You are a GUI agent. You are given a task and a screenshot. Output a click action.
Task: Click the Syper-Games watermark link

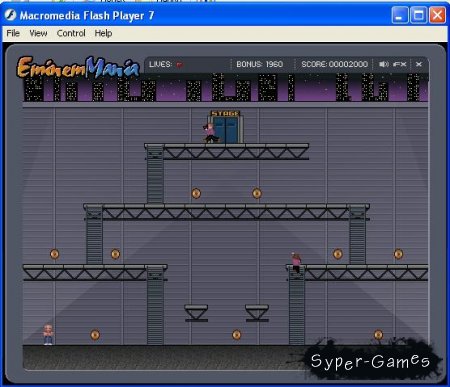[x=370, y=361]
